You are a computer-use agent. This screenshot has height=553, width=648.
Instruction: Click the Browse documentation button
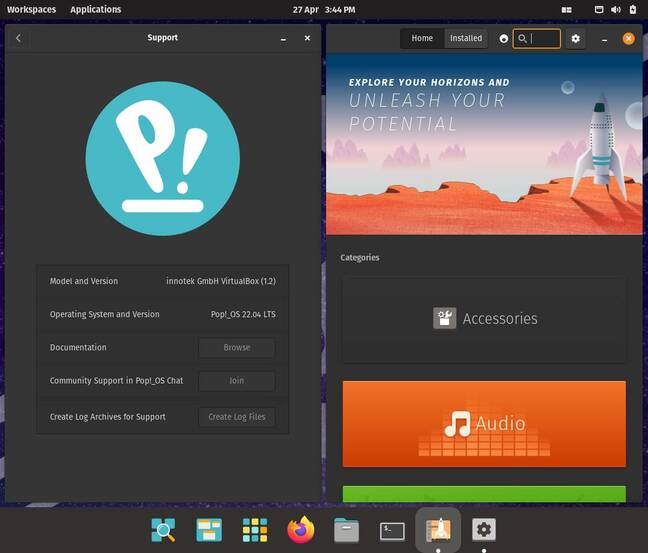(x=237, y=348)
